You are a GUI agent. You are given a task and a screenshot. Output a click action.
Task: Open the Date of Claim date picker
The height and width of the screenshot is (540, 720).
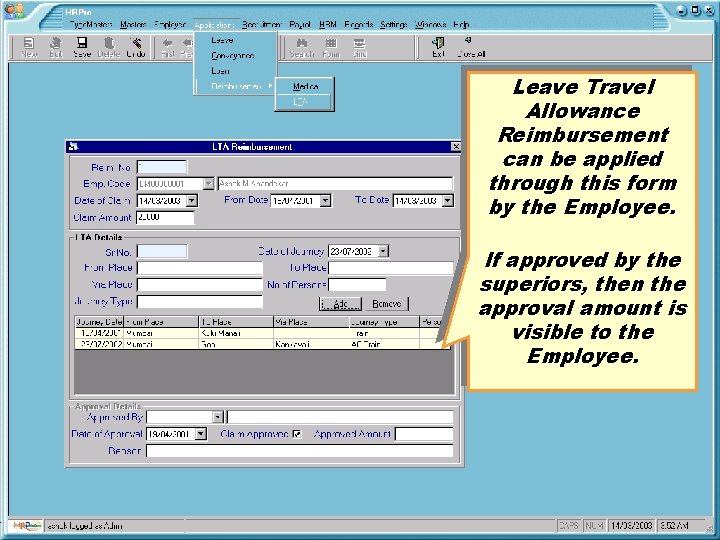click(192, 201)
